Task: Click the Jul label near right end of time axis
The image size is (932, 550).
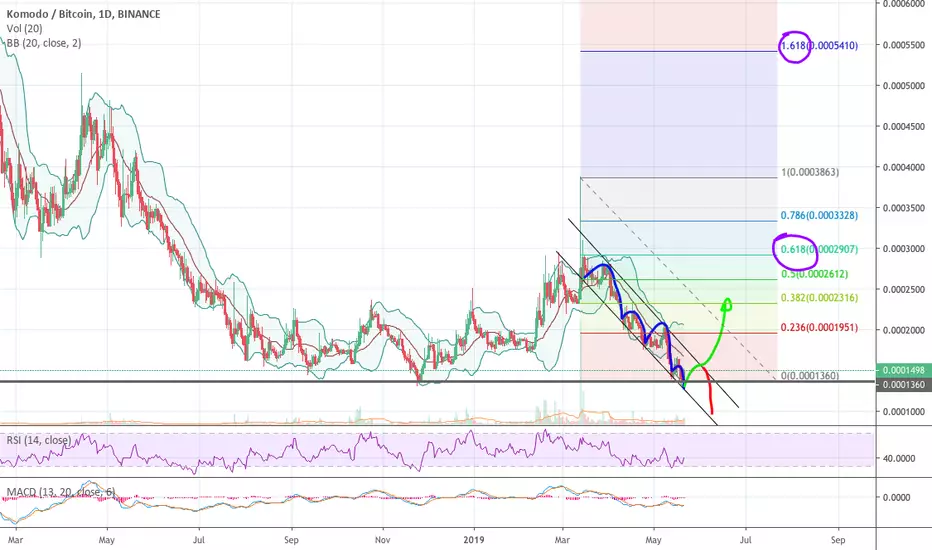Action: 745,540
